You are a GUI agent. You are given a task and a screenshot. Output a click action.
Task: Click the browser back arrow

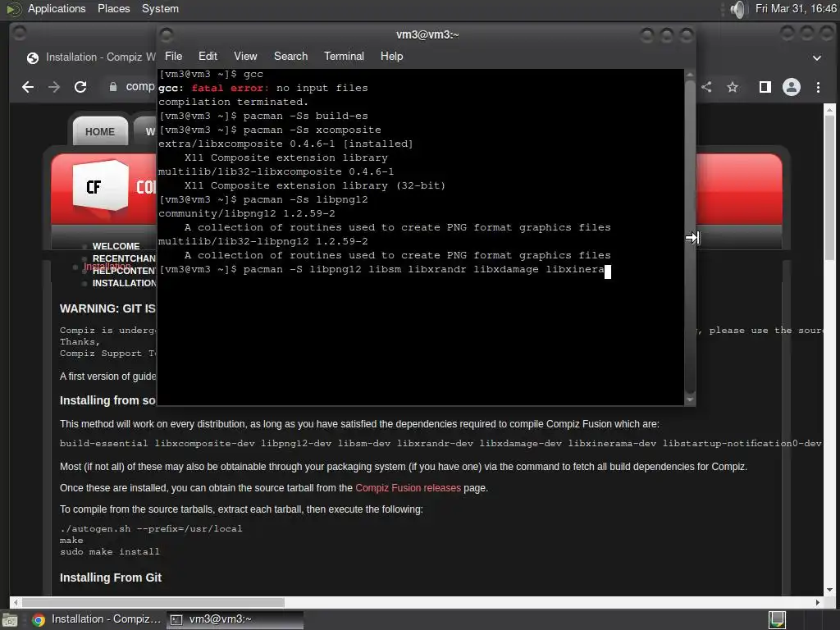click(28, 87)
